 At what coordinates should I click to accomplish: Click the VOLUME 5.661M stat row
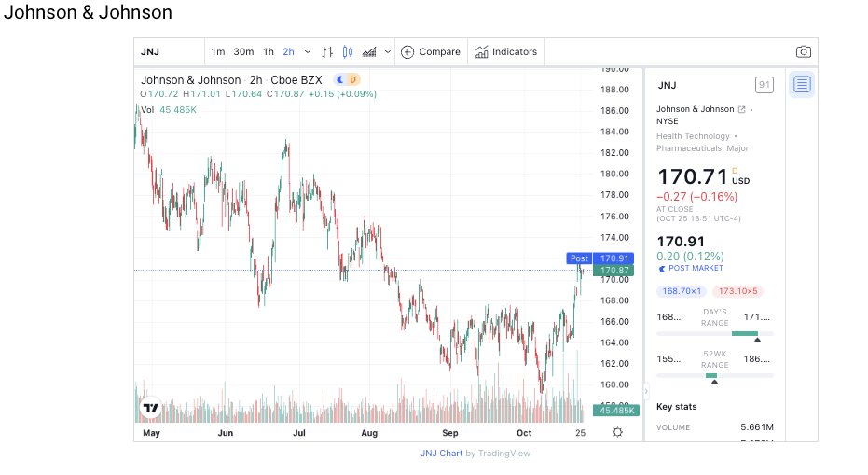pos(715,427)
